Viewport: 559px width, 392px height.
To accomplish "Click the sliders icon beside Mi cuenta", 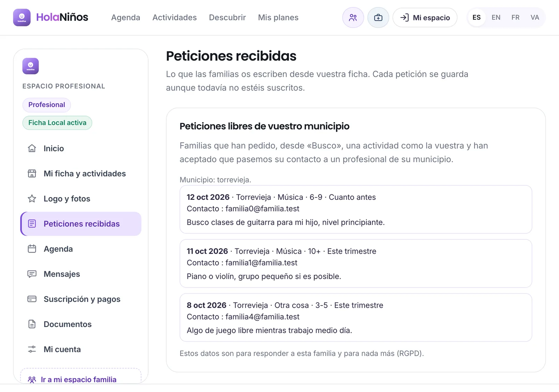I will coord(32,349).
